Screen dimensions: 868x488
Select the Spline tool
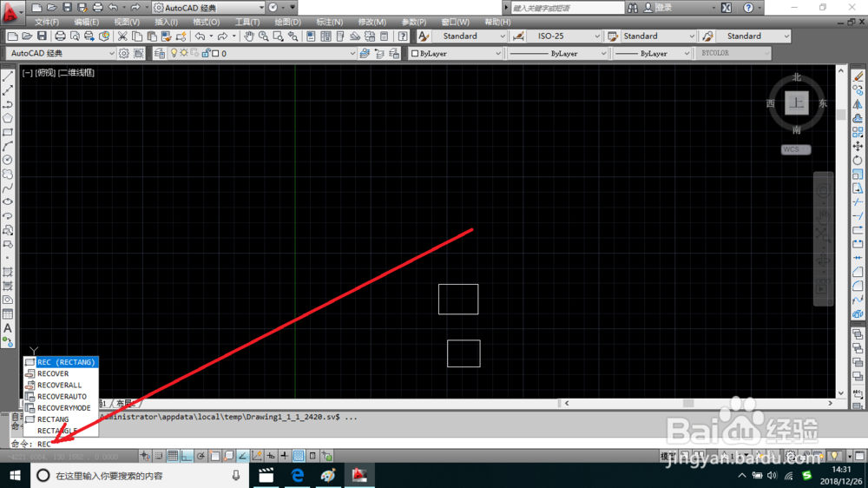8,188
